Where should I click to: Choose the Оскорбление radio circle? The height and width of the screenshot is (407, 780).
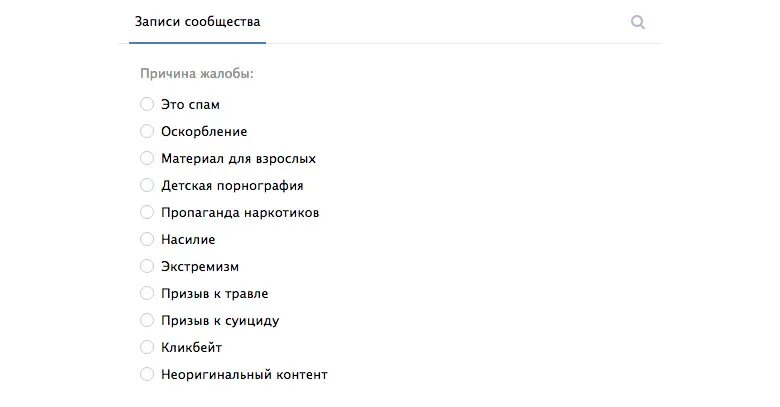click(147, 131)
